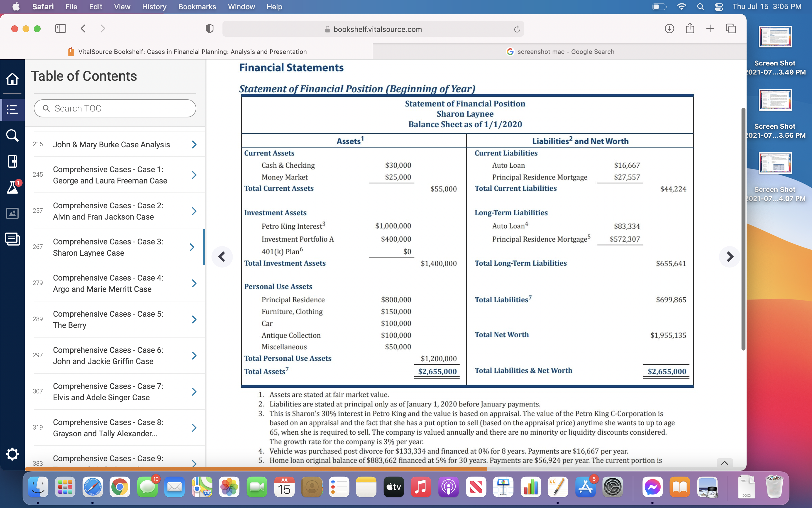Open the VitalSource home icon
Image resolution: width=812 pixels, height=508 pixels.
click(x=12, y=79)
